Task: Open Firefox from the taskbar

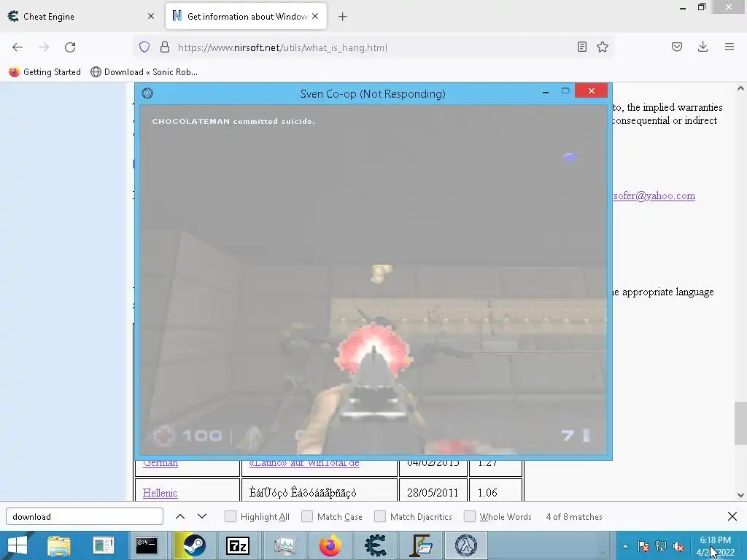Action: pos(330,545)
